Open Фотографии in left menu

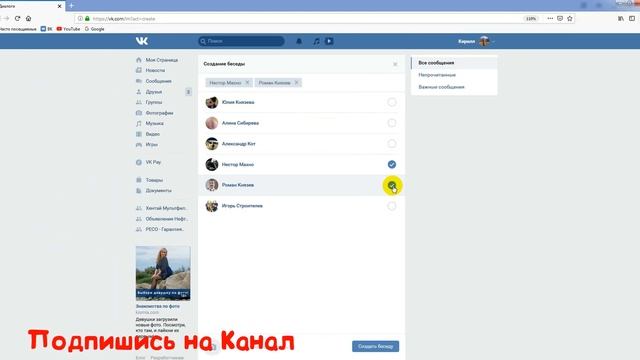coord(154,113)
